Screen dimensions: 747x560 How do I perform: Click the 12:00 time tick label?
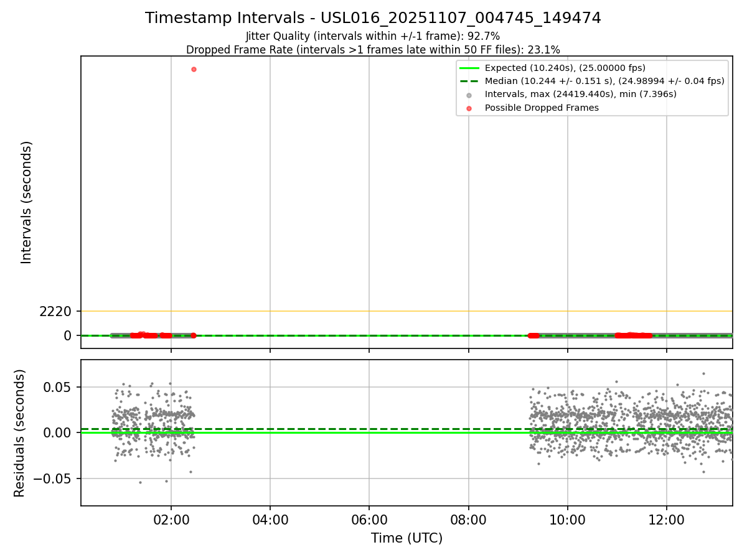667,520
